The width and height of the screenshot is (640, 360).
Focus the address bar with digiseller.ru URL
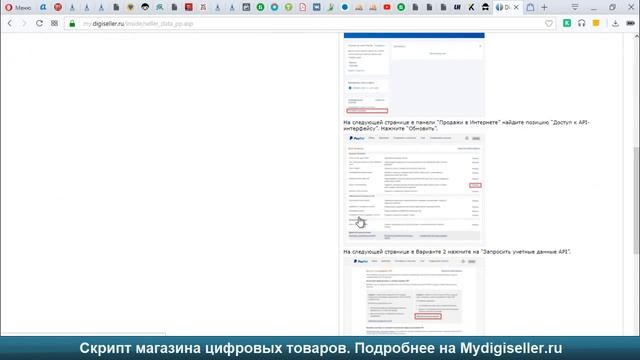point(310,24)
